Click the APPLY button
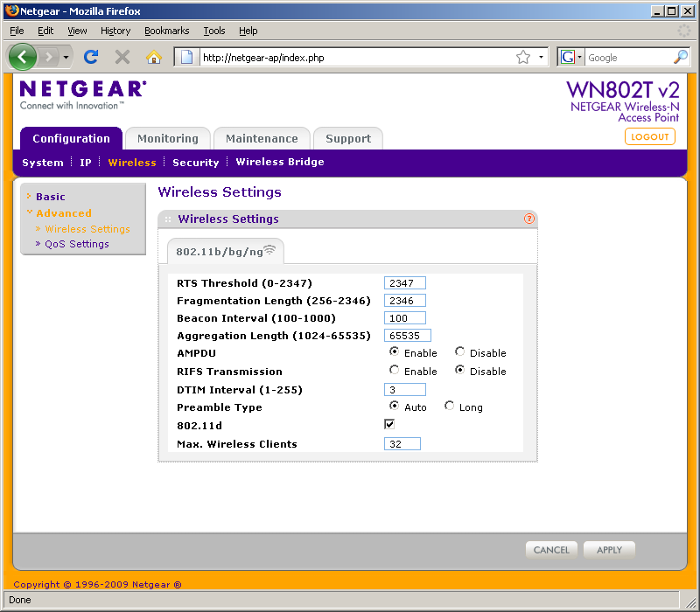700x612 pixels. 609,550
